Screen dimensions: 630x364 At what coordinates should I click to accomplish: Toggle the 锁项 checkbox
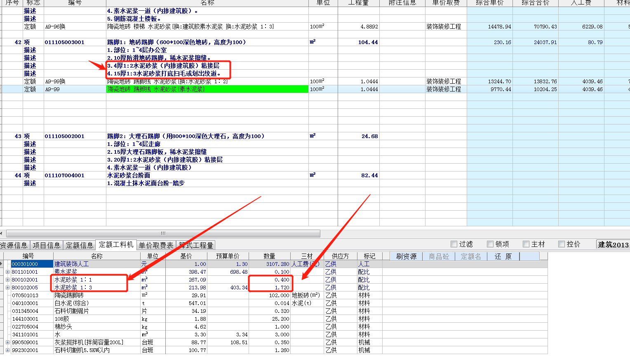click(x=490, y=244)
